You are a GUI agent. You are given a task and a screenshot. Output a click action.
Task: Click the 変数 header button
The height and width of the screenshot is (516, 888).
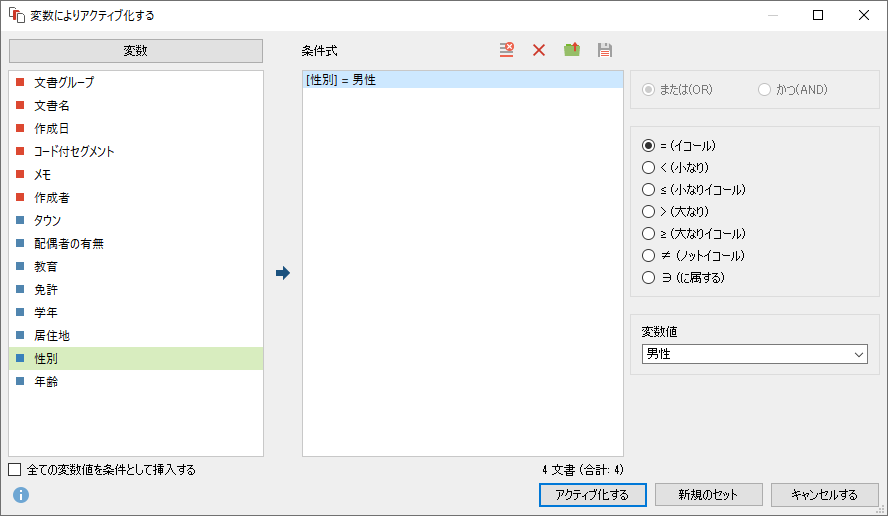pos(136,51)
